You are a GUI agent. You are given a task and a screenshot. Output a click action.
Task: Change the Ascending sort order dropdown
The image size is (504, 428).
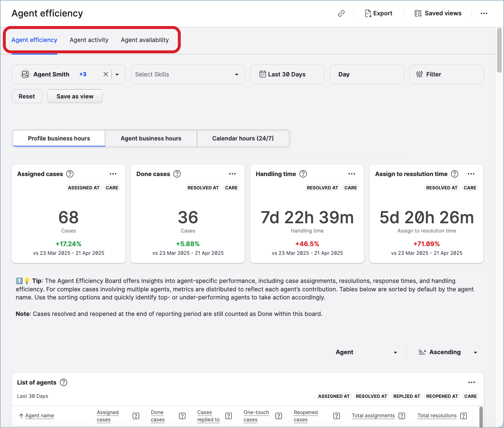click(448, 352)
